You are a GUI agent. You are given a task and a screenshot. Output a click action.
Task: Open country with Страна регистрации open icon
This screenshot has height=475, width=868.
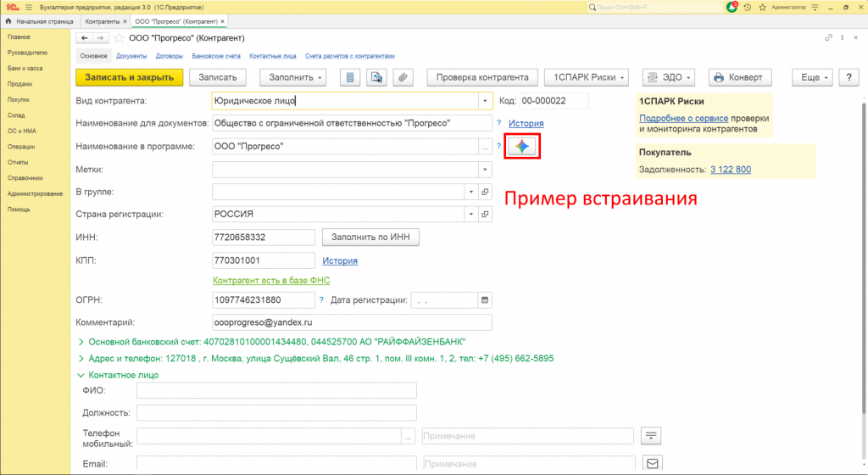pyautogui.click(x=485, y=215)
